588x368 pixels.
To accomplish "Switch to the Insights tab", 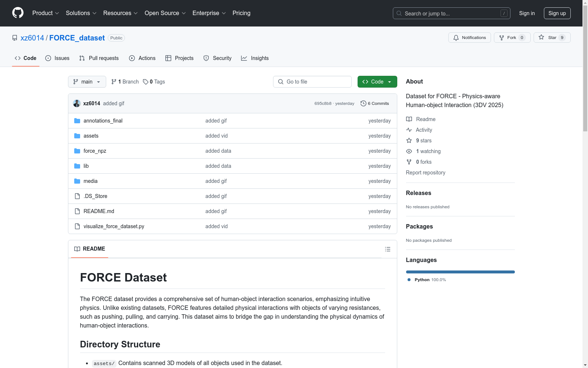I will [255, 58].
